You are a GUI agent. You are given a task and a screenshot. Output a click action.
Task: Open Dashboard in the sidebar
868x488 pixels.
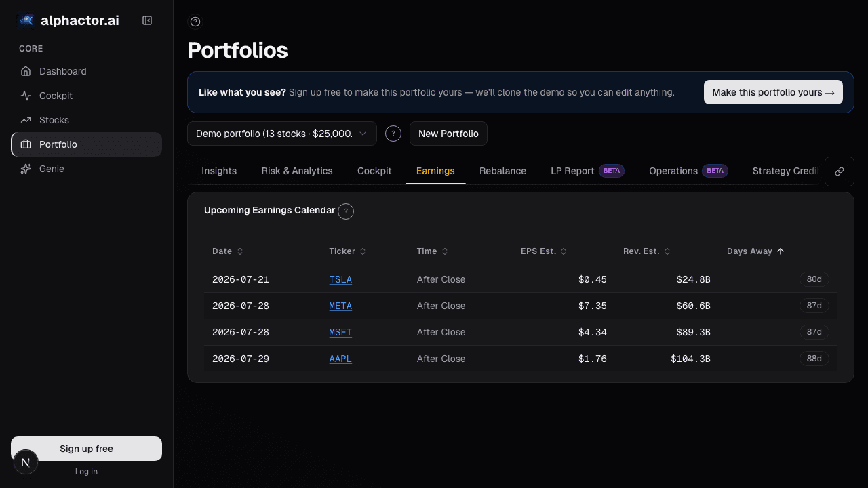point(86,71)
